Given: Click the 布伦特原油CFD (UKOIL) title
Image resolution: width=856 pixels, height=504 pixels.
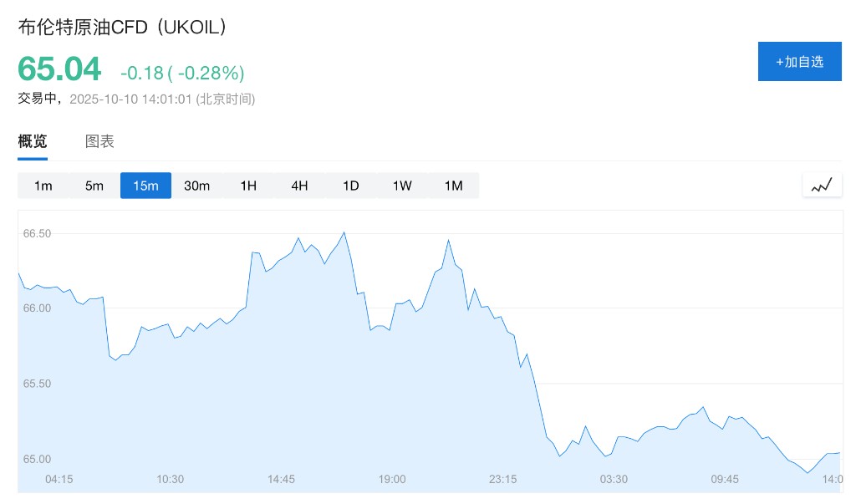Looking at the screenshot, I should pyautogui.click(x=123, y=27).
